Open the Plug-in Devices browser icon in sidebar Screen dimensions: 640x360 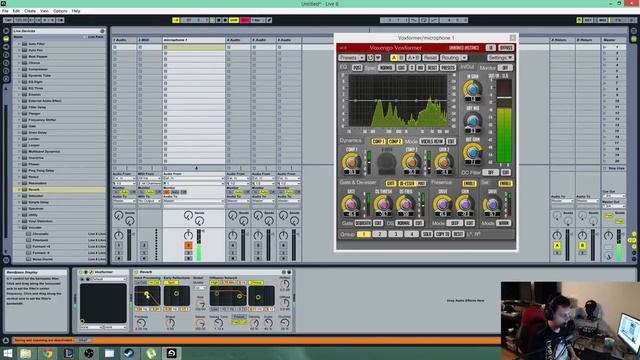tap(6, 47)
